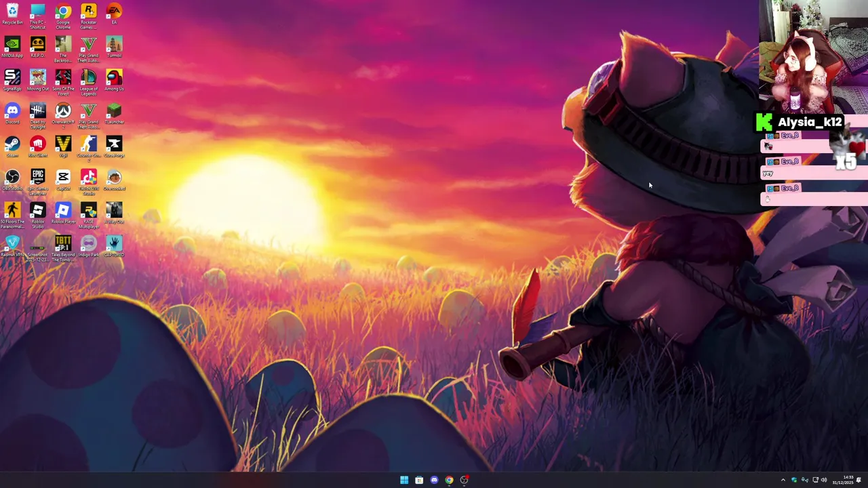This screenshot has height=488, width=868.
Task: Launch OBS Studio from the desktop
Action: tap(12, 180)
